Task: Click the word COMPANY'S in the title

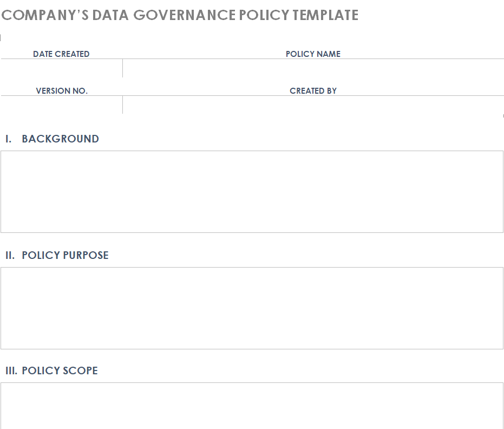Action: point(45,15)
